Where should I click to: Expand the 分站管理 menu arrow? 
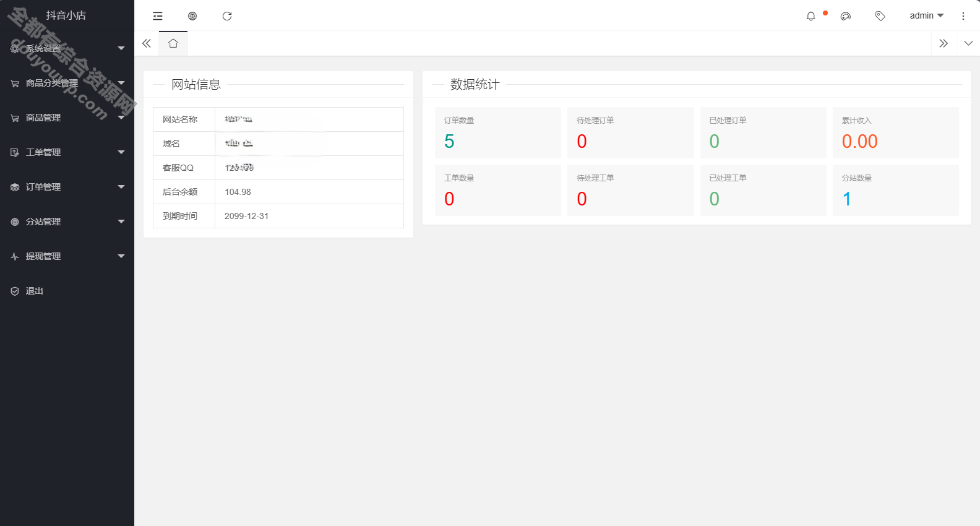[121, 222]
